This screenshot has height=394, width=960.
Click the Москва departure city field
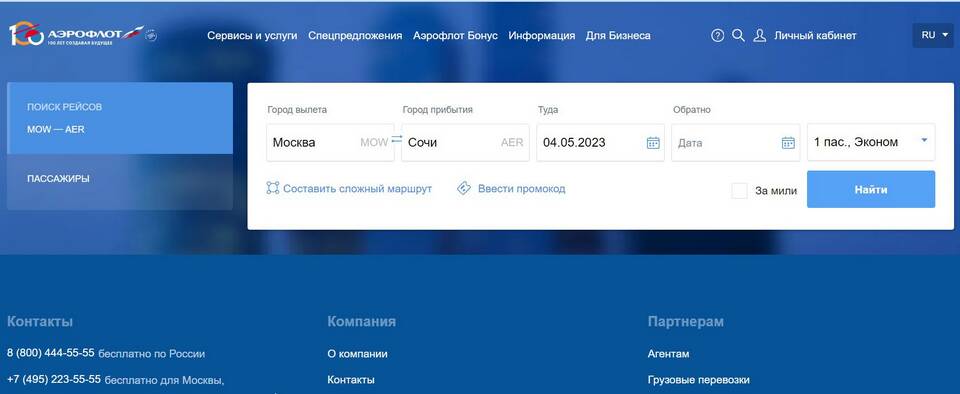click(330, 143)
